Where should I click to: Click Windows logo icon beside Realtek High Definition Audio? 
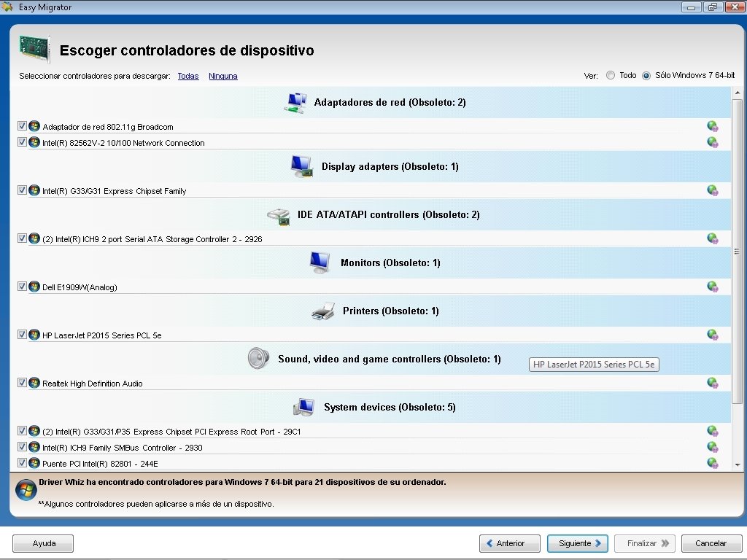[34, 383]
